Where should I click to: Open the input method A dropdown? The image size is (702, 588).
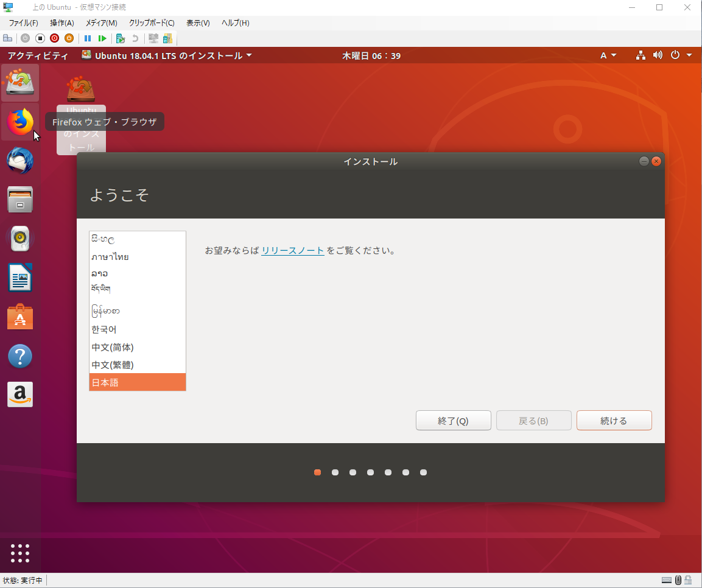tap(608, 55)
